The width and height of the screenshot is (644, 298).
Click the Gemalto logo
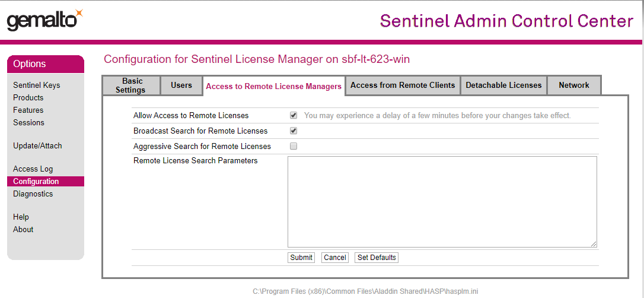(x=44, y=20)
